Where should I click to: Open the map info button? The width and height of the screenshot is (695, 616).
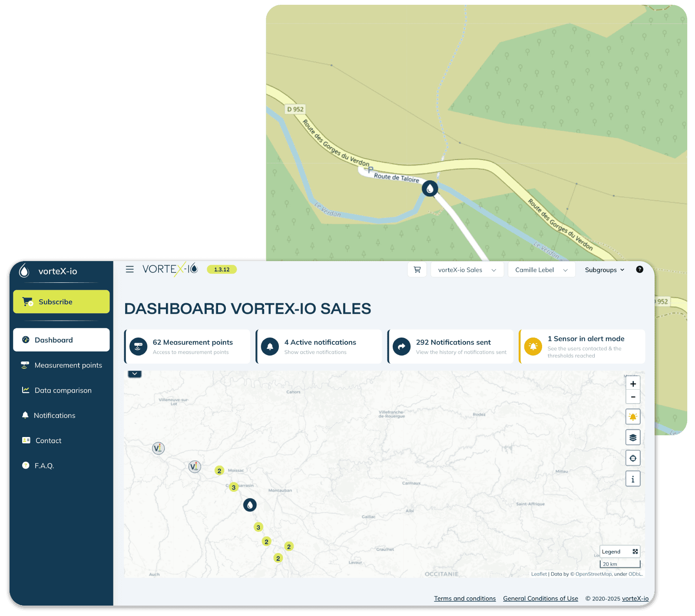coord(633,479)
